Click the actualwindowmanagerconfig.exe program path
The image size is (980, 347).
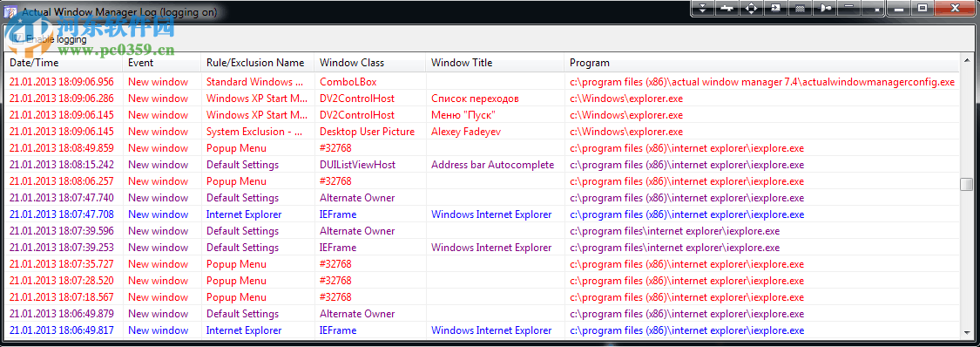762,82
